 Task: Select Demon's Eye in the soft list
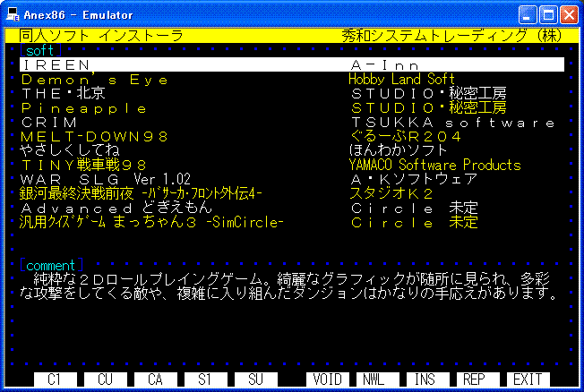click(95, 80)
